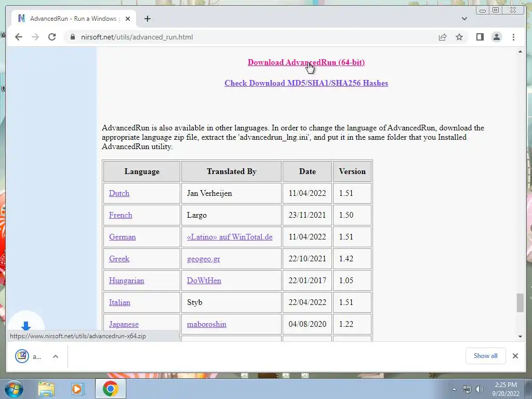532x399 pixels.
Task: Expand the download item options chevron
Action: tap(56, 356)
